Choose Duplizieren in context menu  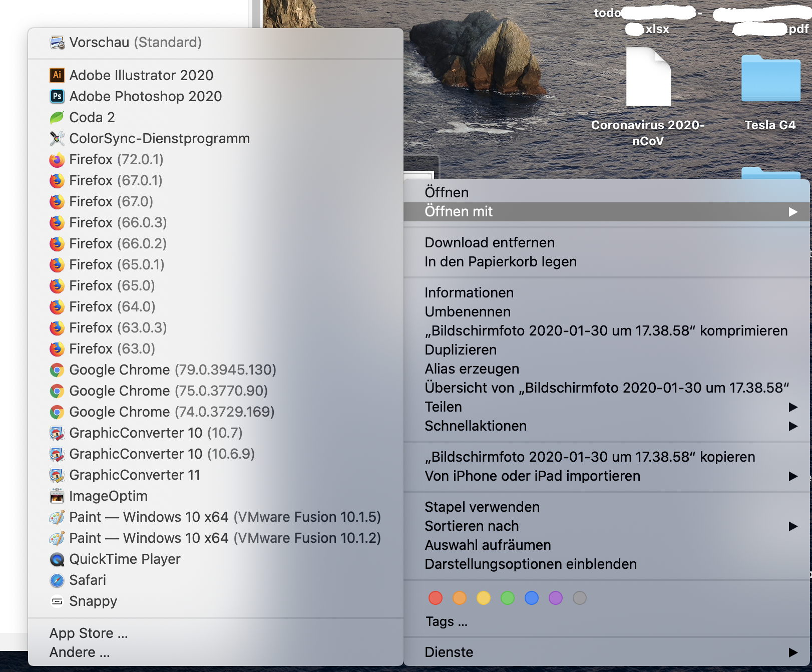pos(607,350)
